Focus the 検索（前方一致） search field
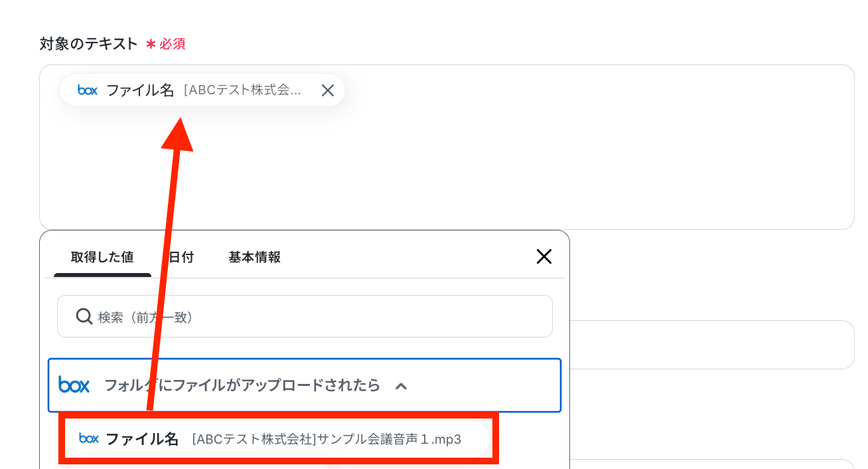The width and height of the screenshot is (868, 469). coord(312,317)
